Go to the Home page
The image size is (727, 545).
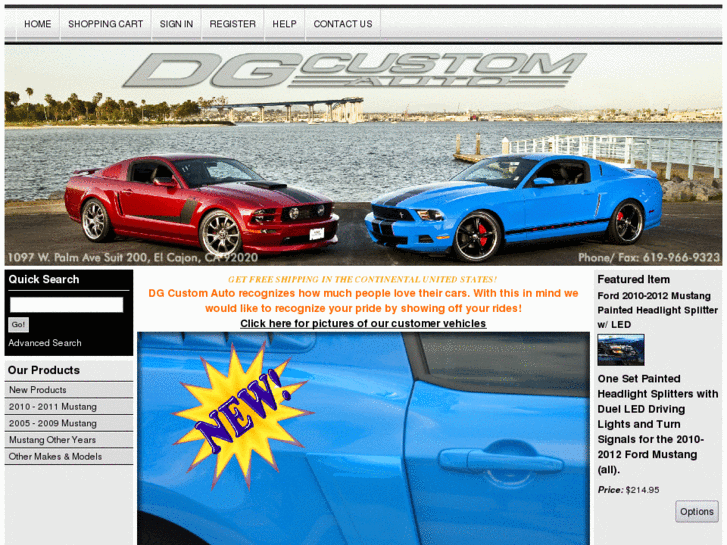pyautogui.click(x=38, y=24)
